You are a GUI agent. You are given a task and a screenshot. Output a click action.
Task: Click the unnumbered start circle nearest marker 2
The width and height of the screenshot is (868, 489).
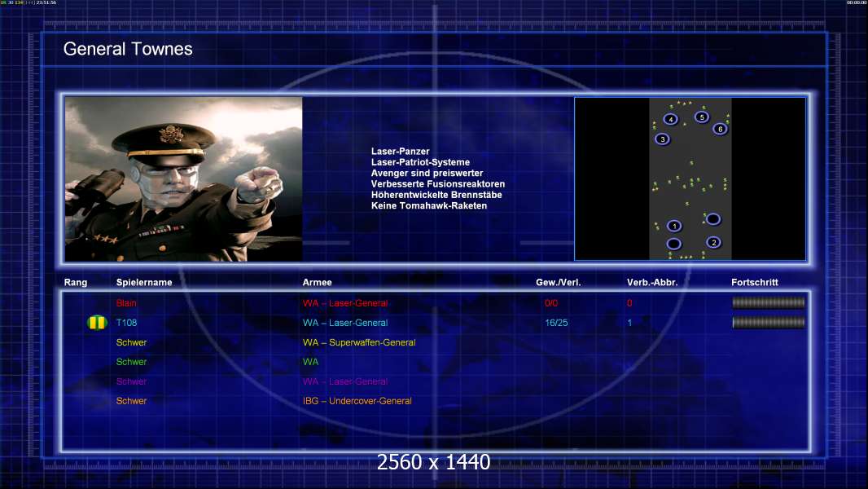[713, 219]
